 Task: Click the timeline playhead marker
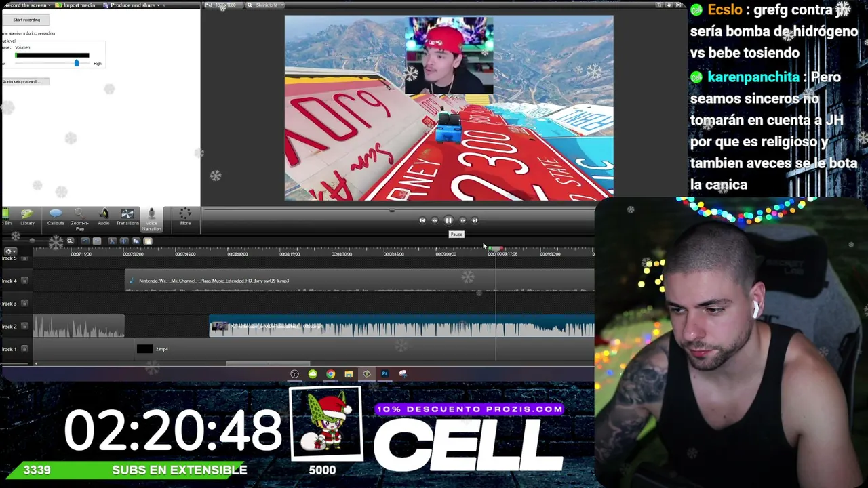pos(496,249)
